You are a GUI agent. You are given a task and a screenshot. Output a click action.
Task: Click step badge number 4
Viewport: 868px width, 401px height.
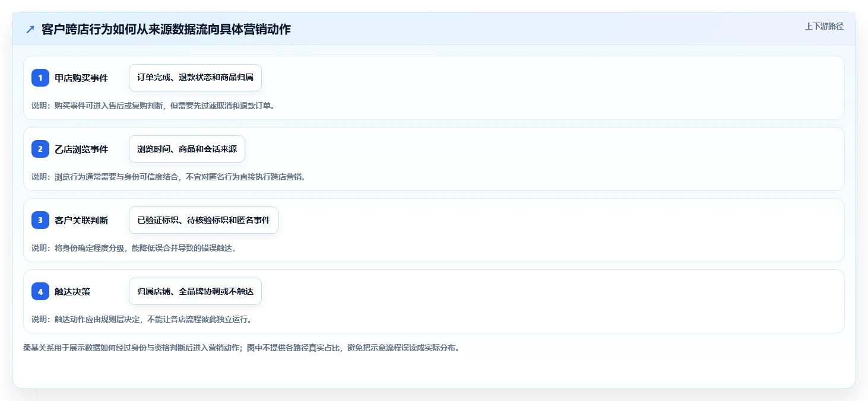(40, 291)
